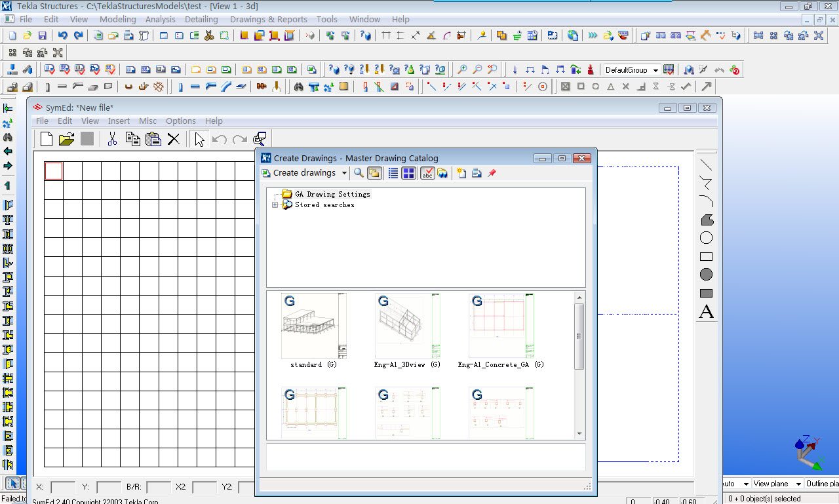Open the Tekla Window menu
This screenshot has width=839, height=504.
pos(364,19)
